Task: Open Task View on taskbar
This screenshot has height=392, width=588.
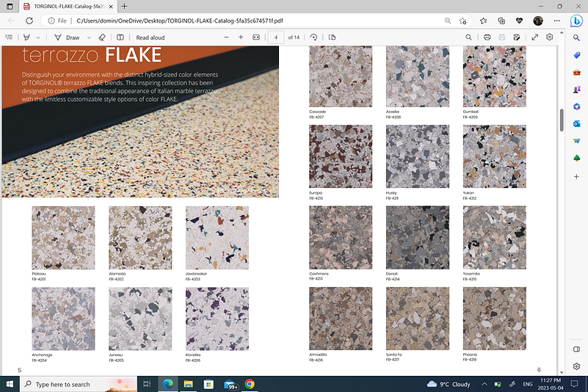Action: (147, 384)
